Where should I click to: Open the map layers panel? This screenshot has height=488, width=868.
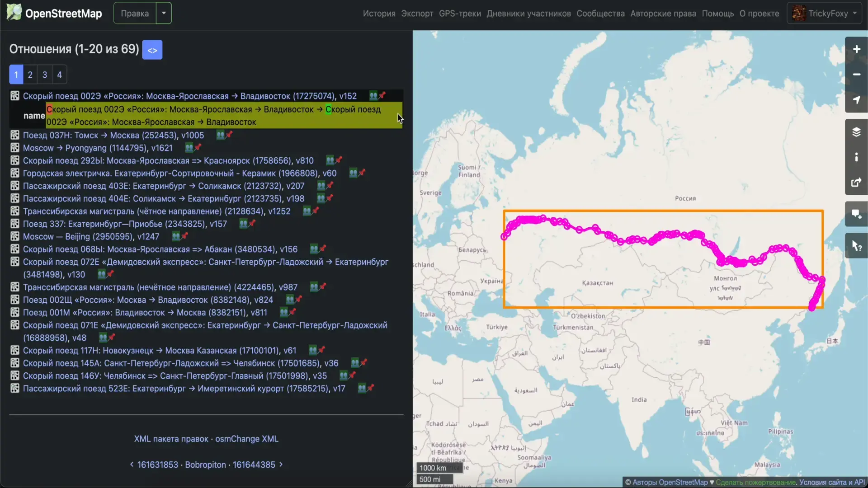pos(856,132)
